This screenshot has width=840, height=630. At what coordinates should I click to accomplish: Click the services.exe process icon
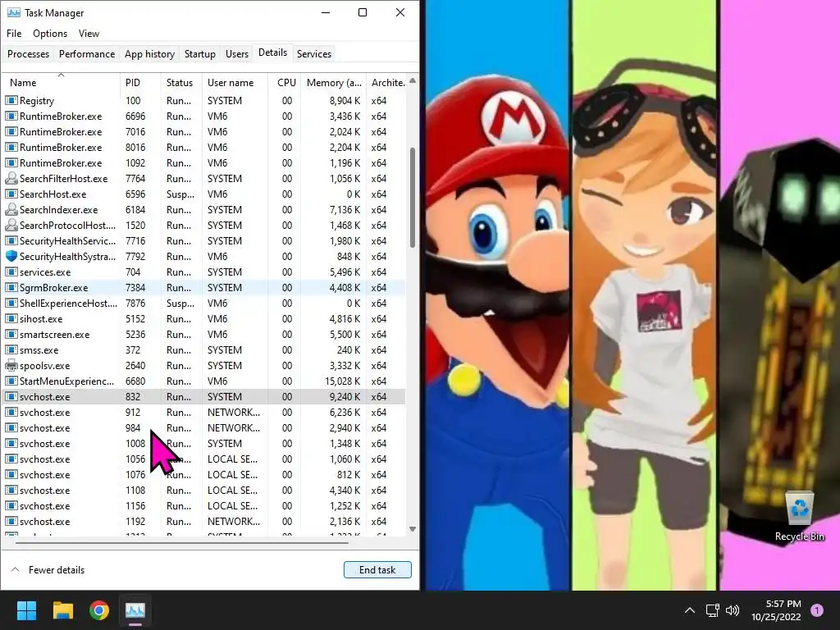(x=11, y=272)
